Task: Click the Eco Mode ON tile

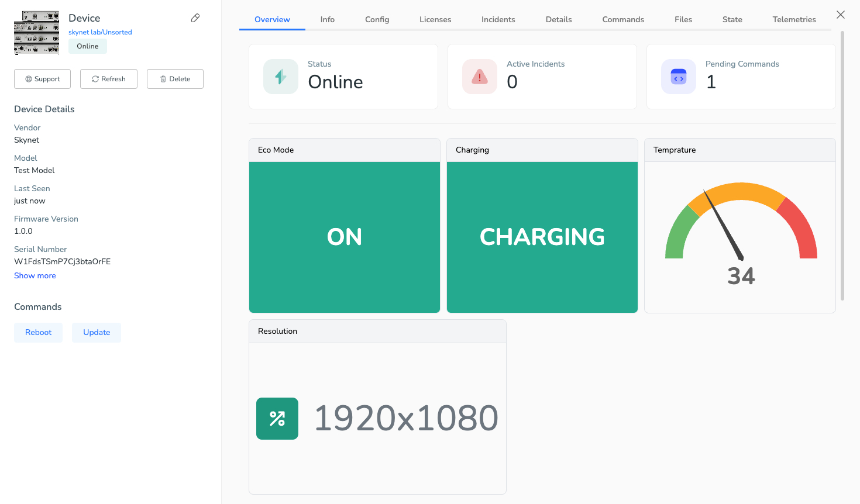Action: (x=345, y=237)
